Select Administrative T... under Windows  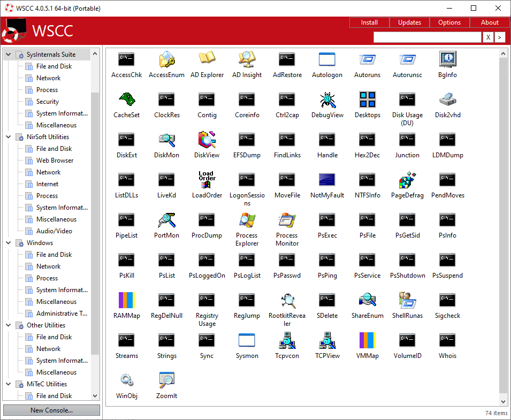[x=62, y=314]
